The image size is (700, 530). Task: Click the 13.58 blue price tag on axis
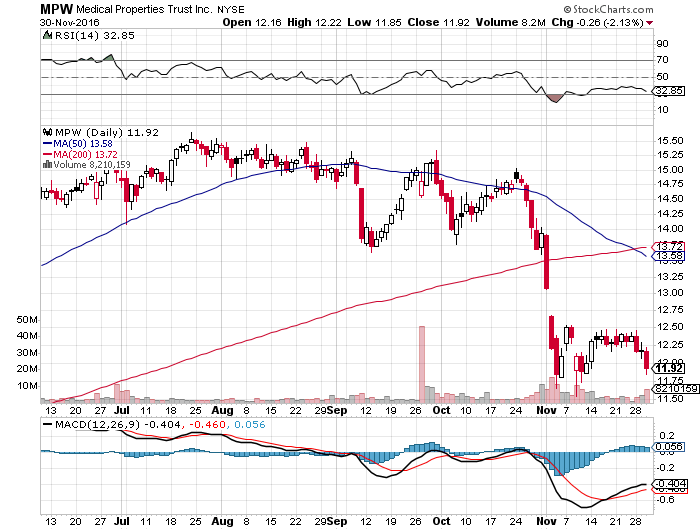(668, 256)
